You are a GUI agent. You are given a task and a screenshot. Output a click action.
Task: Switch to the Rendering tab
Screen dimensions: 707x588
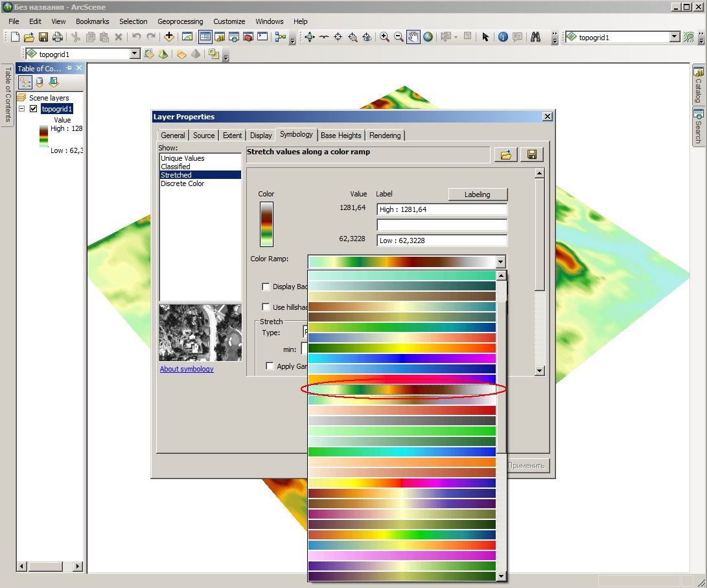385,135
